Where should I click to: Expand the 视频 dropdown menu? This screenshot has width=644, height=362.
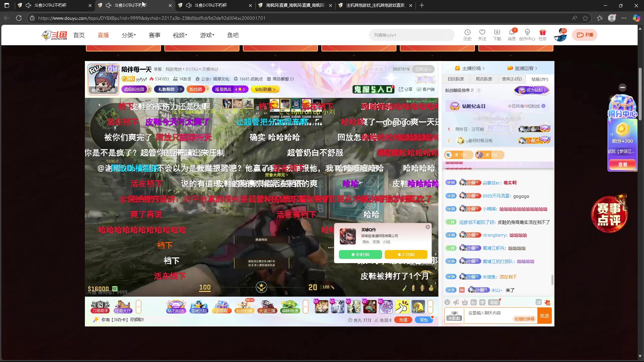[180, 35]
